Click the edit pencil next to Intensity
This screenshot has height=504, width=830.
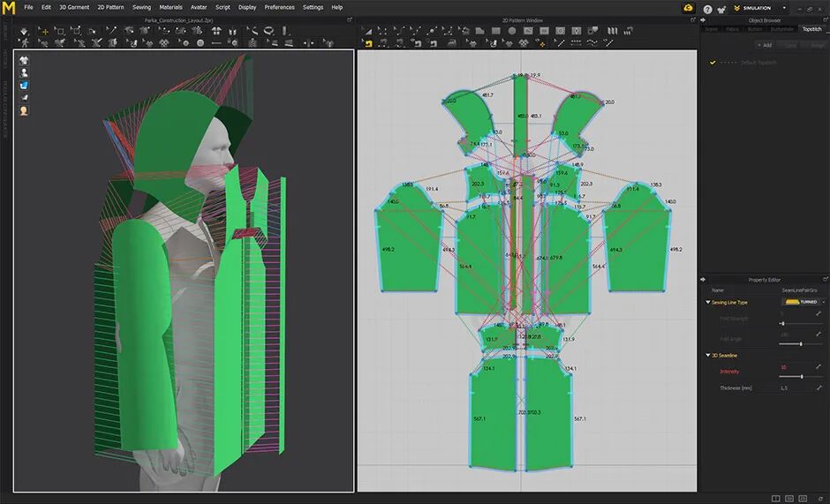(x=819, y=366)
